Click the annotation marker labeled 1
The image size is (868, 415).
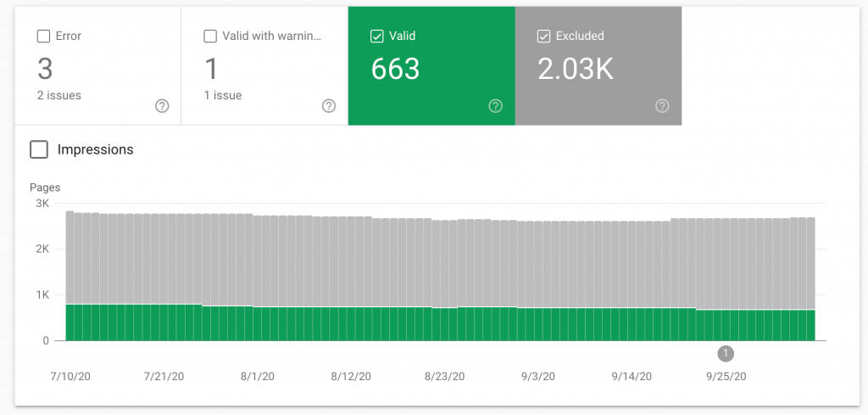tap(726, 353)
